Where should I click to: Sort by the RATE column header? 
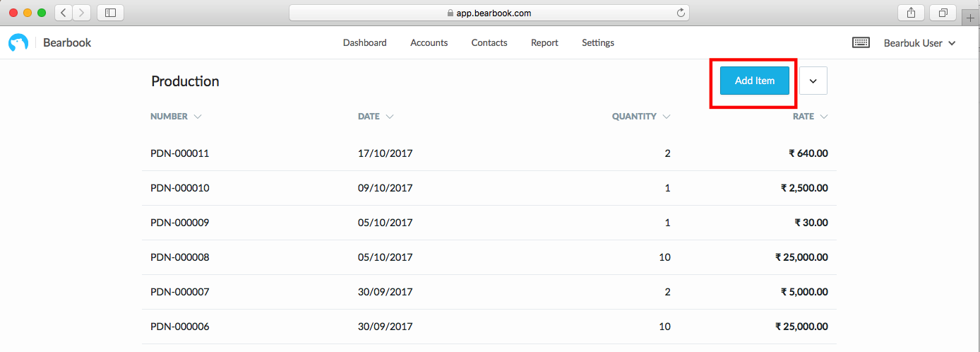click(x=811, y=117)
